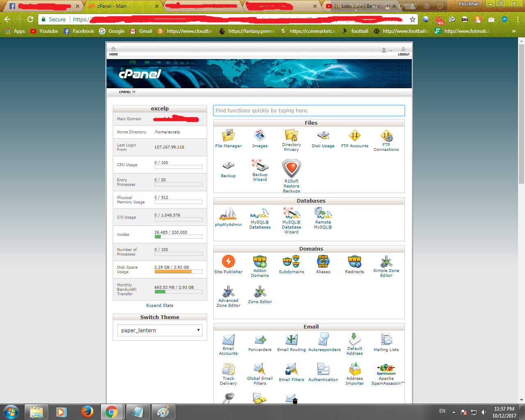525x420 pixels.
Task: Open Directory Privacy
Action: pos(291,140)
